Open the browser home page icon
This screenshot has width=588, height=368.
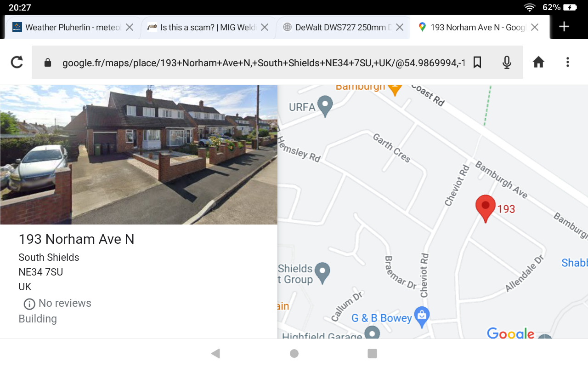[x=538, y=62]
